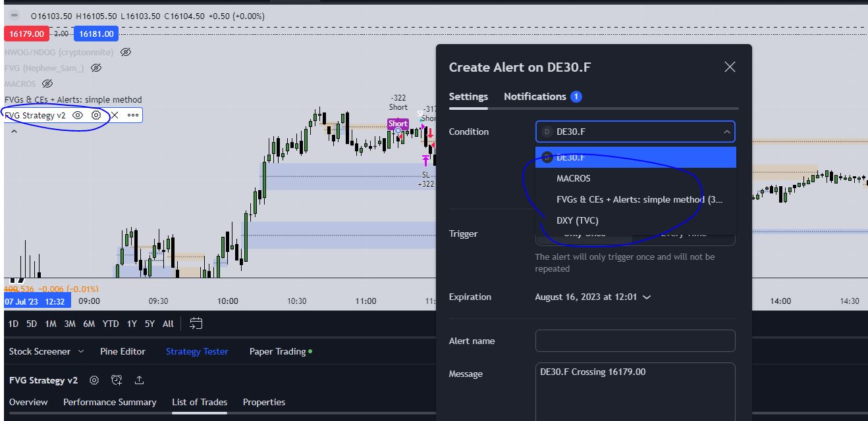Choose DXY (TVC) in condition list
868x421 pixels.
point(636,220)
